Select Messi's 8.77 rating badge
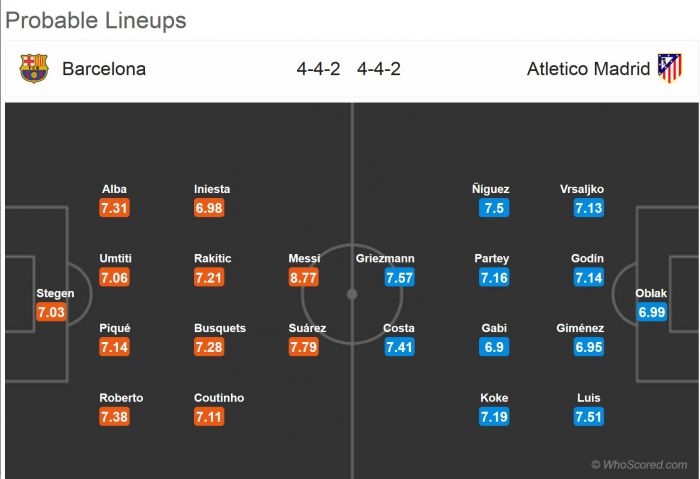The height and width of the screenshot is (479, 700). point(303,278)
